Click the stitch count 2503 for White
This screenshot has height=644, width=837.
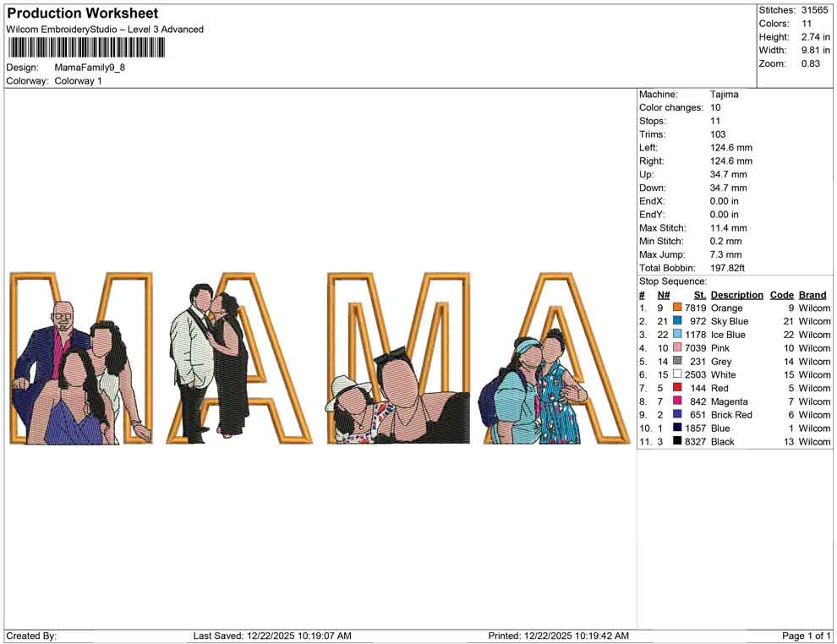(696, 374)
